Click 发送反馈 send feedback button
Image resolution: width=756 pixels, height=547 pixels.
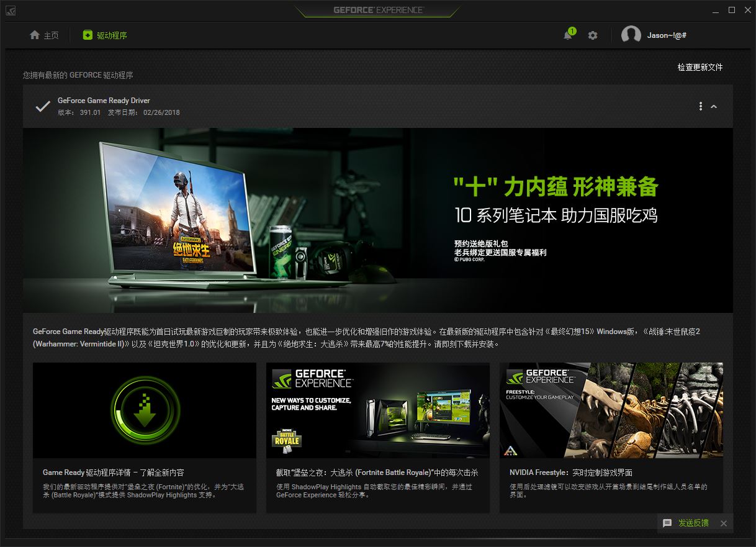coord(693,523)
